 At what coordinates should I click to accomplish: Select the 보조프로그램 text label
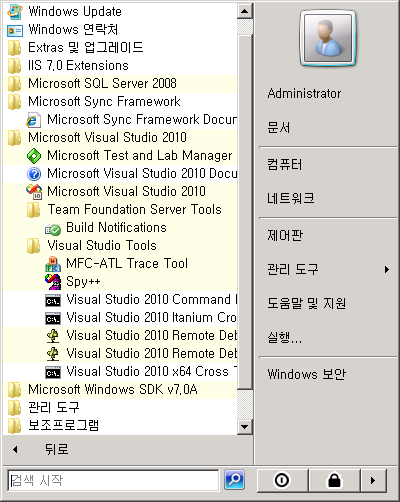[64, 426]
